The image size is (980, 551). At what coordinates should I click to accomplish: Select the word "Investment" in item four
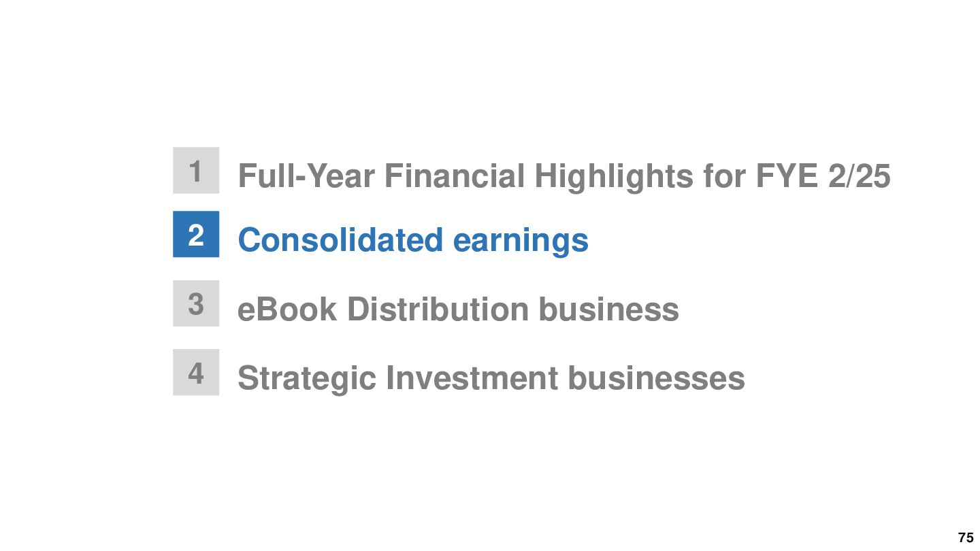[472, 378]
